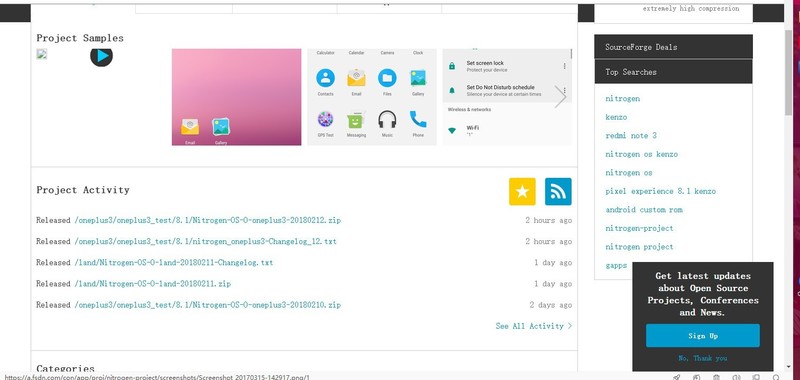
Task: Open the app drawer screenshot with Contacts icon
Action: pyautogui.click(x=371, y=97)
